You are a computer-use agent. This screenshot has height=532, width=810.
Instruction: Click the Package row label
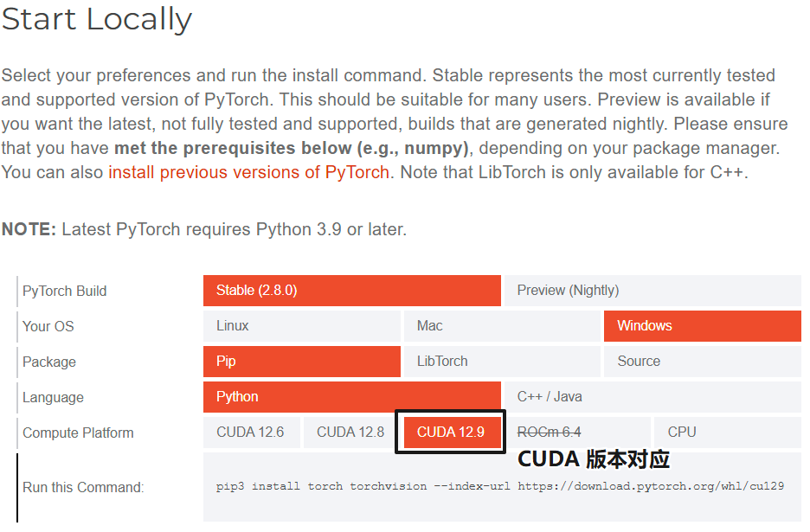coord(49,362)
